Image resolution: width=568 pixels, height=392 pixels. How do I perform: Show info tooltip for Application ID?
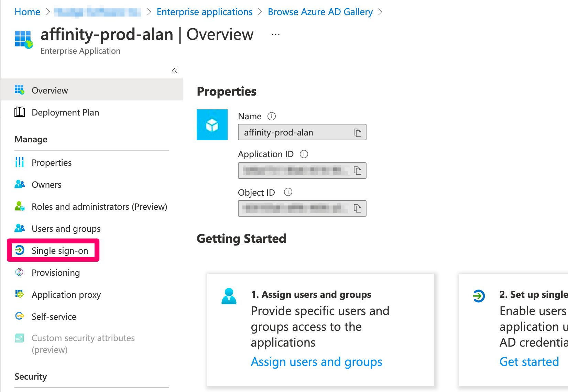click(x=304, y=154)
